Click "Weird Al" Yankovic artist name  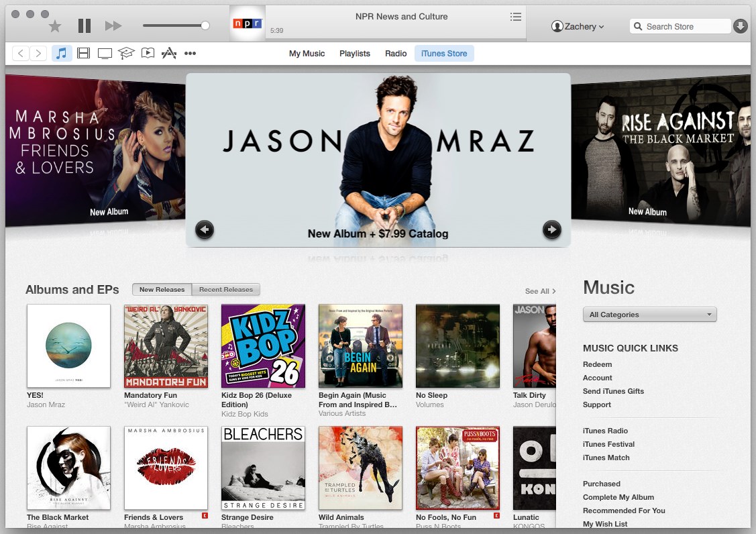pos(156,405)
